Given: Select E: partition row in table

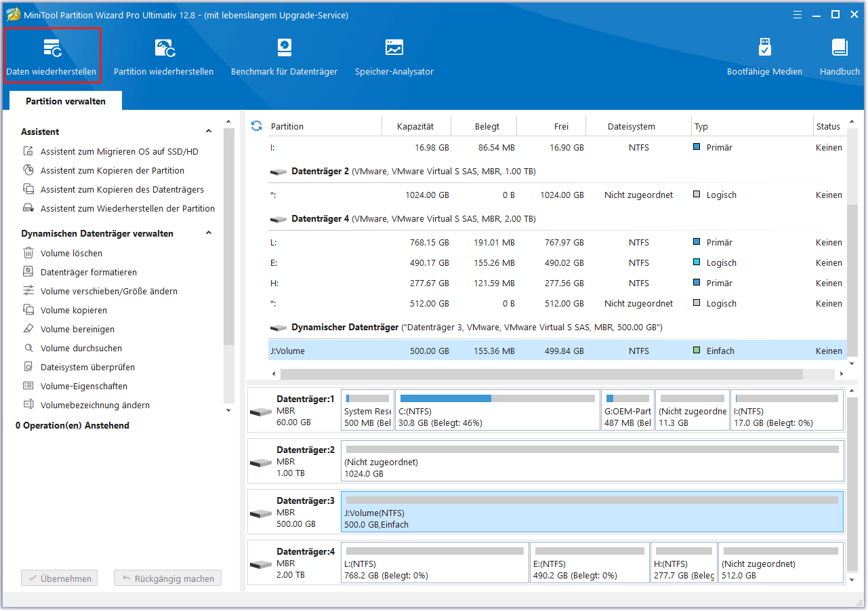Looking at the screenshot, I should point(557,263).
